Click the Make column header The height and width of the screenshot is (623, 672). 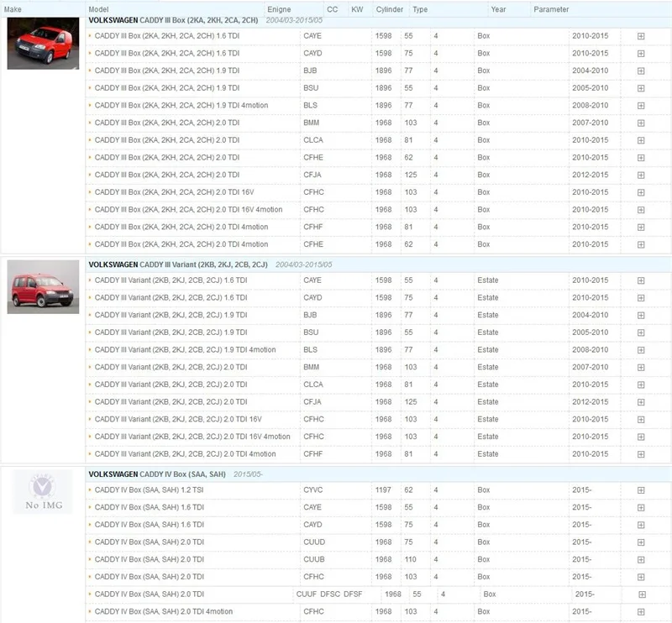point(13,9)
